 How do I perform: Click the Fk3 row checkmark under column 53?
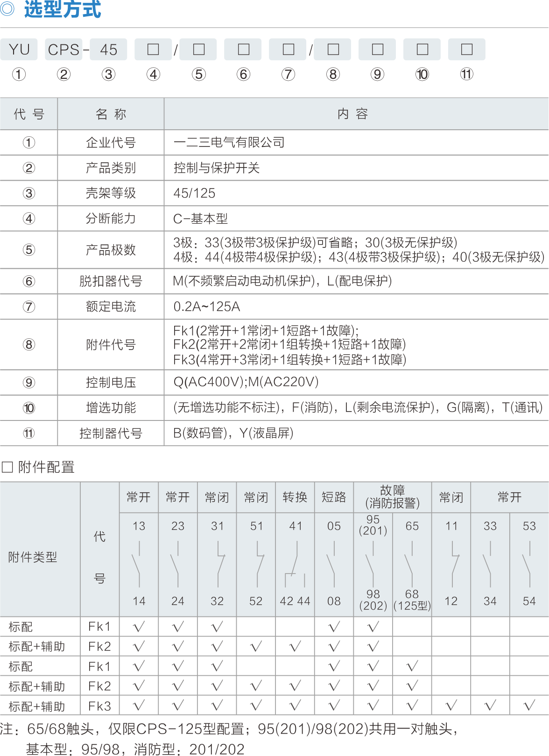click(x=529, y=705)
